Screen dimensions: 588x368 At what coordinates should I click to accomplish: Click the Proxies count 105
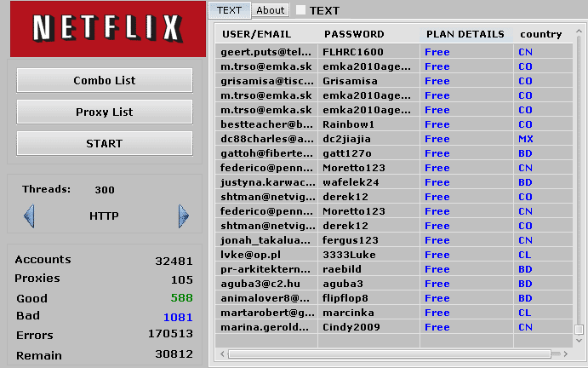pyautogui.click(x=182, y=279)
